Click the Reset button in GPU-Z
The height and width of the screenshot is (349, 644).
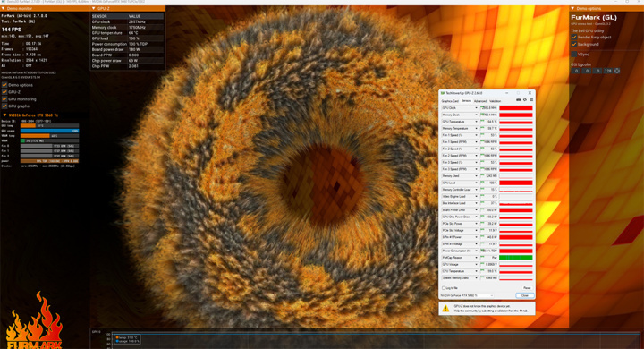527,288
